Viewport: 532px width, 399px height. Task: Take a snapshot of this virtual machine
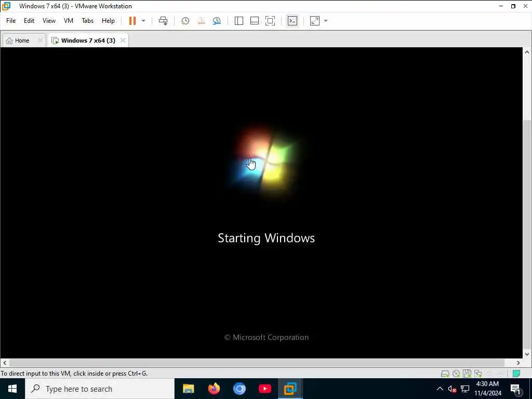tap(185, 21)
